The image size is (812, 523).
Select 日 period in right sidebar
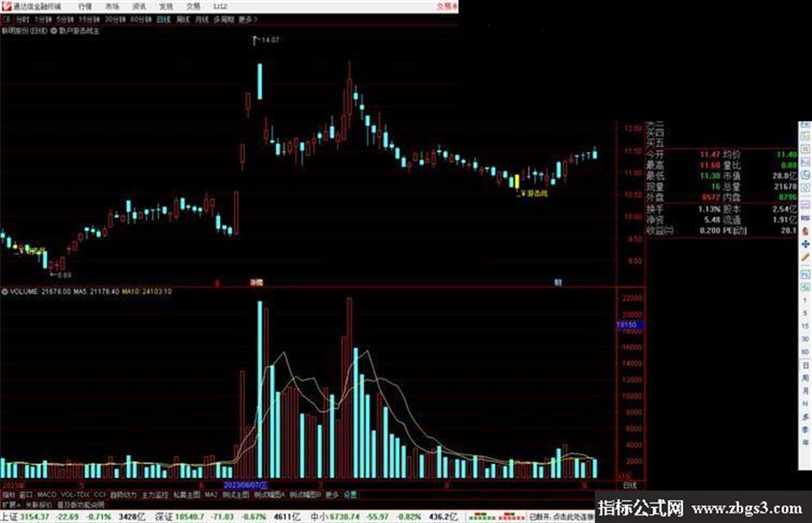[x=805, y=366]
